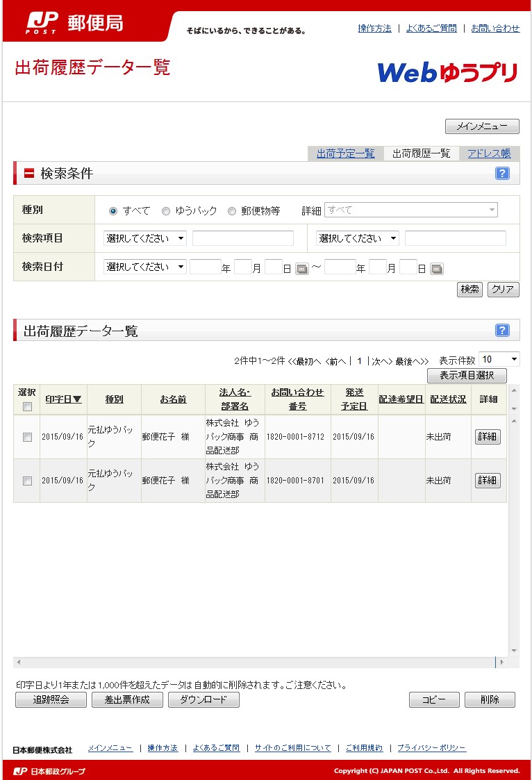This screenshot has height=780, width=532.
Task: Open the end date calendar picker
Action: coord(437,269)
